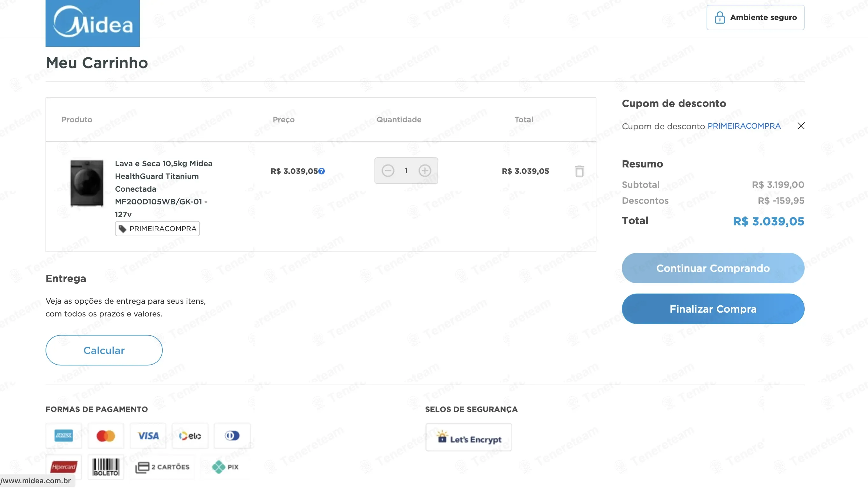Click the Diners Club payment icon
Screen dimensions: 868x489
tap(232, 436)
